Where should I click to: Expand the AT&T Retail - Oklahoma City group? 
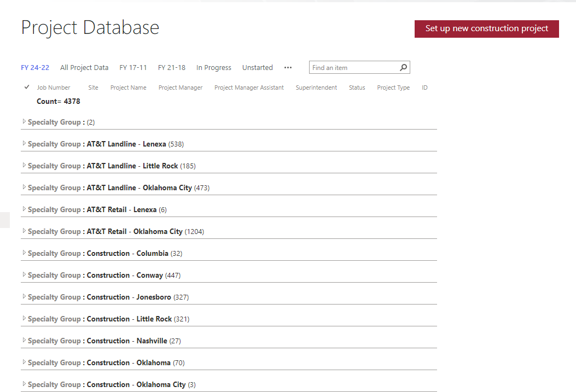point(24,231)
